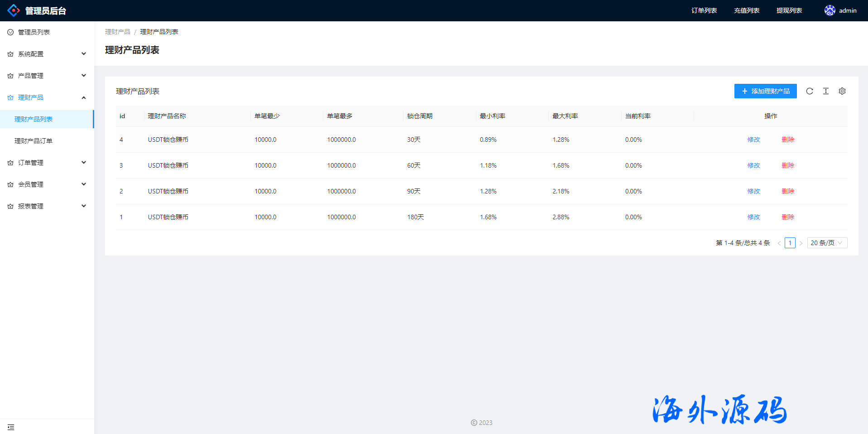868x434 pixels.
Task: Click the refresh table icon
Action: point(810,91)
